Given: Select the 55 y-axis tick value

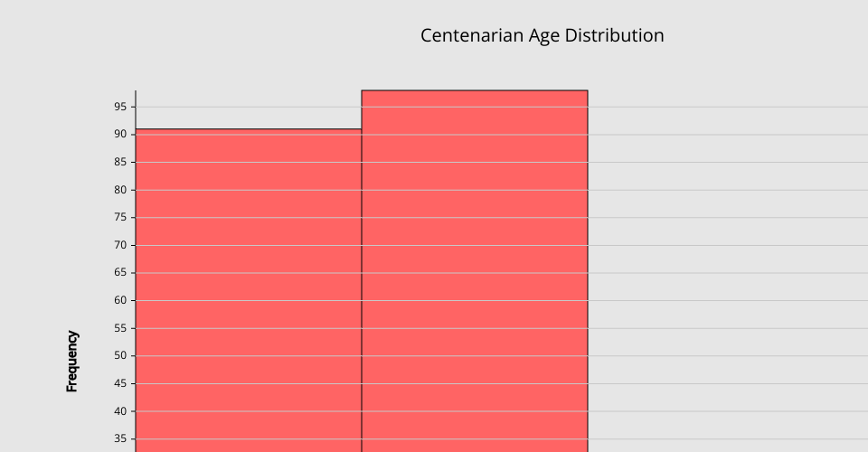Looking at the screenshot, I should point(119,328).
